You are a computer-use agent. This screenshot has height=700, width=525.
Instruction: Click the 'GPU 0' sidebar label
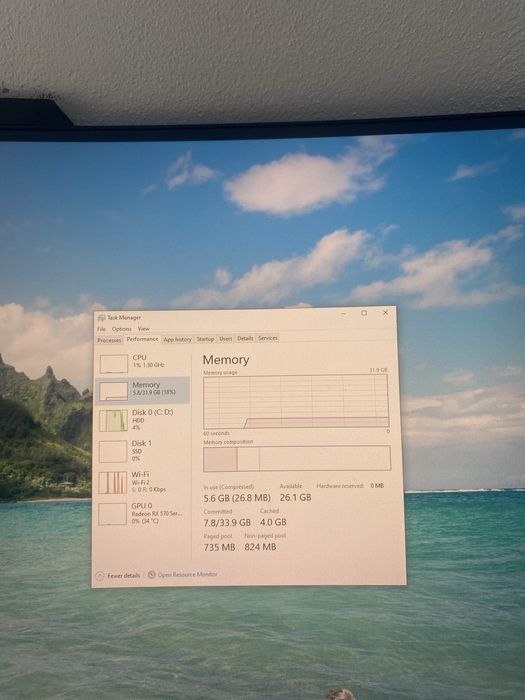click(142, 506)
